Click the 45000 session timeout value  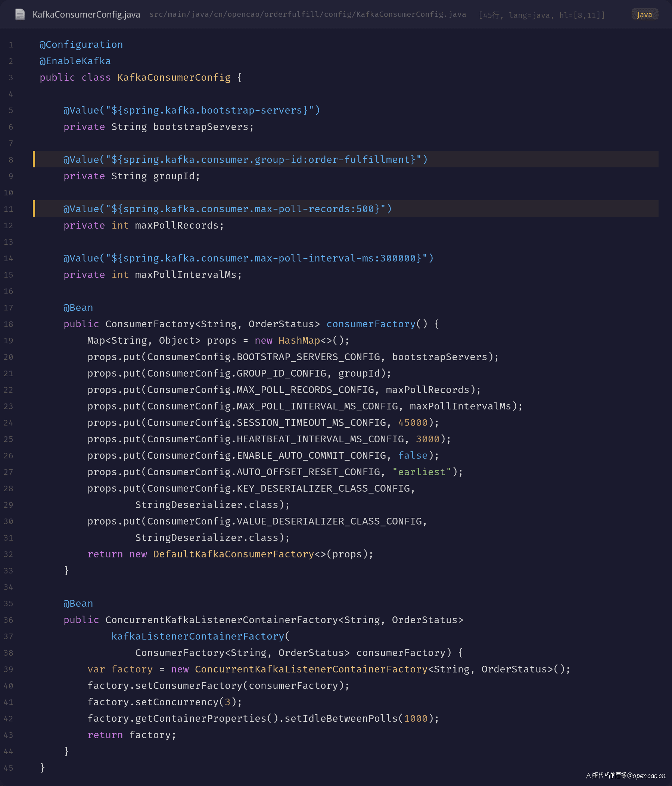tap(413, 423)
